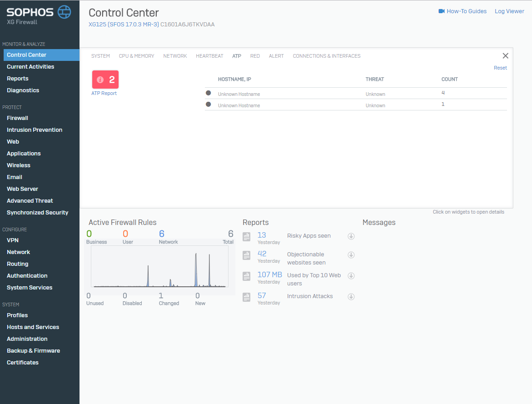Click the Reset link

[500, 68]
